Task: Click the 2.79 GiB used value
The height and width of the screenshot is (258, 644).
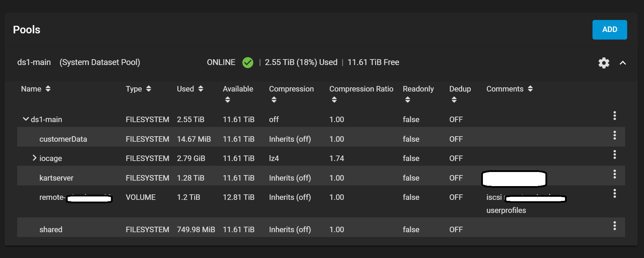Action: click(x=191, y=158)
